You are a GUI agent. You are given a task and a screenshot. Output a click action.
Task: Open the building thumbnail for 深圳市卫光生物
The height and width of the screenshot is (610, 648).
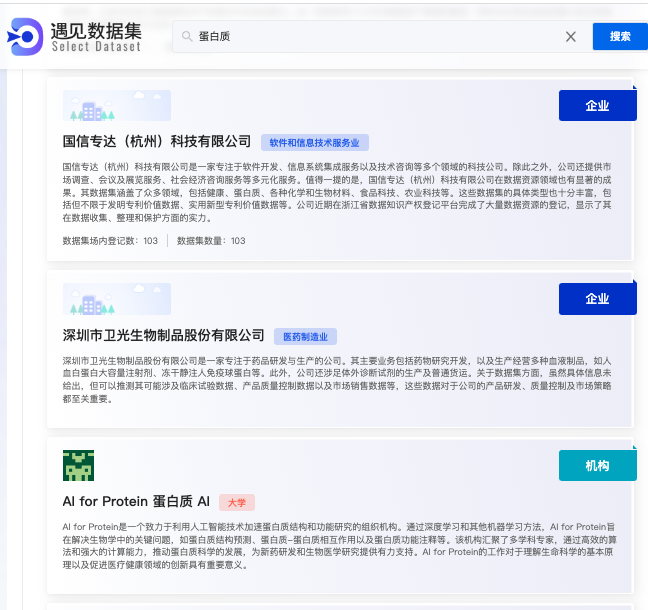click(117, 299)
